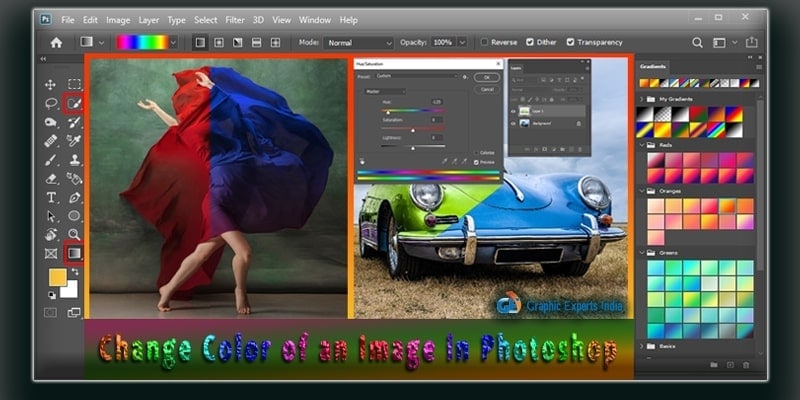Select the Eraser tool
Screen dimensions: 800x400
51,179
